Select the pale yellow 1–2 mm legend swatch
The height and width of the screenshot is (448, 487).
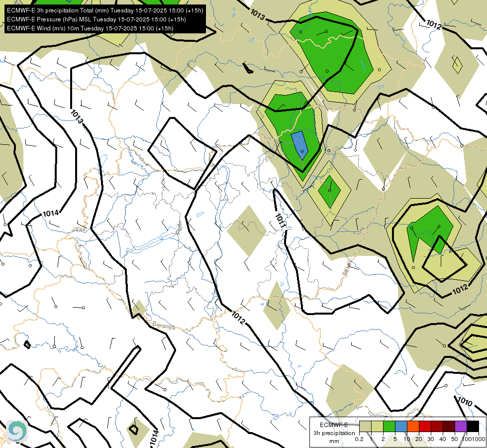[x=377, y=427]
